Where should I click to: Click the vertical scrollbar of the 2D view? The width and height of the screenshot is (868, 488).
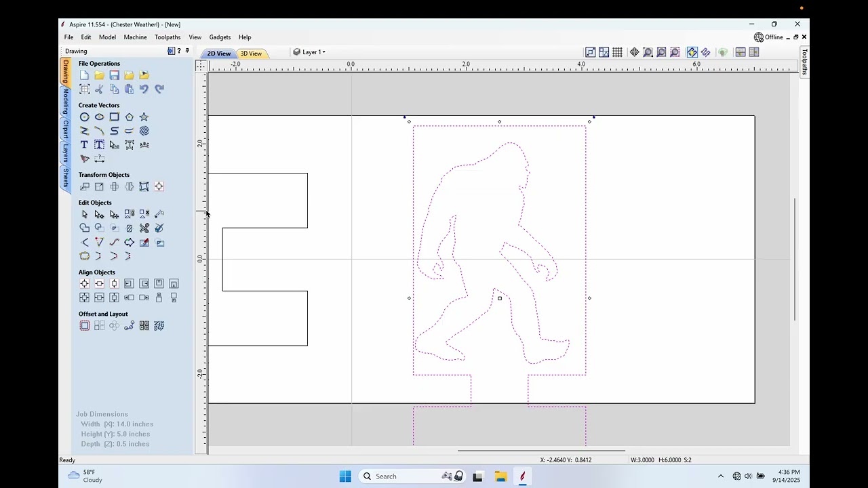pyautogui.click(x=795, y=260)
